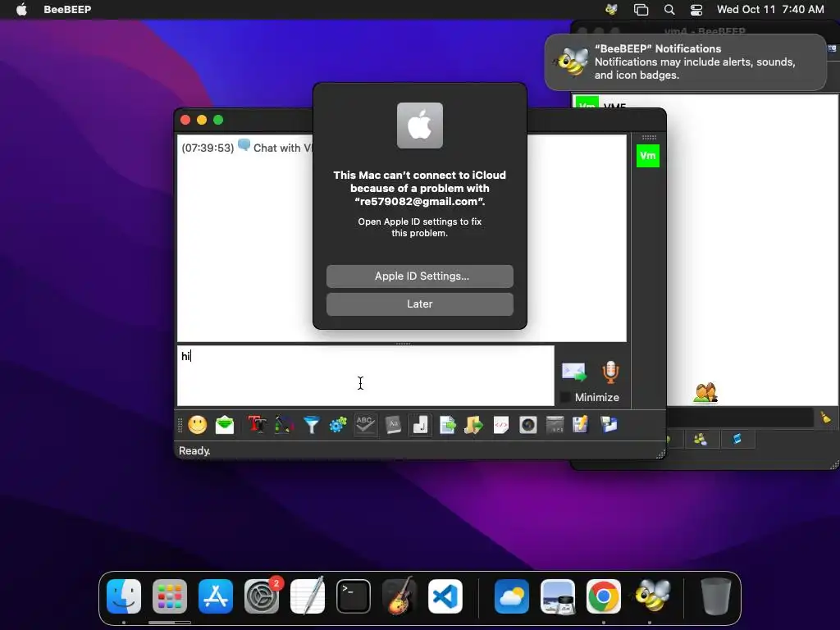
Task: Open chat settings blue gears icon
Action: tap(338, 425)
